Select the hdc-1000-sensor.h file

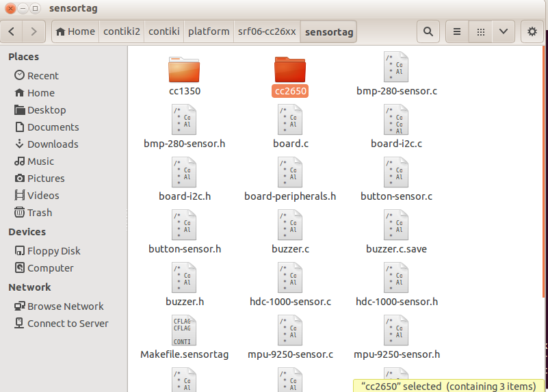396,285
